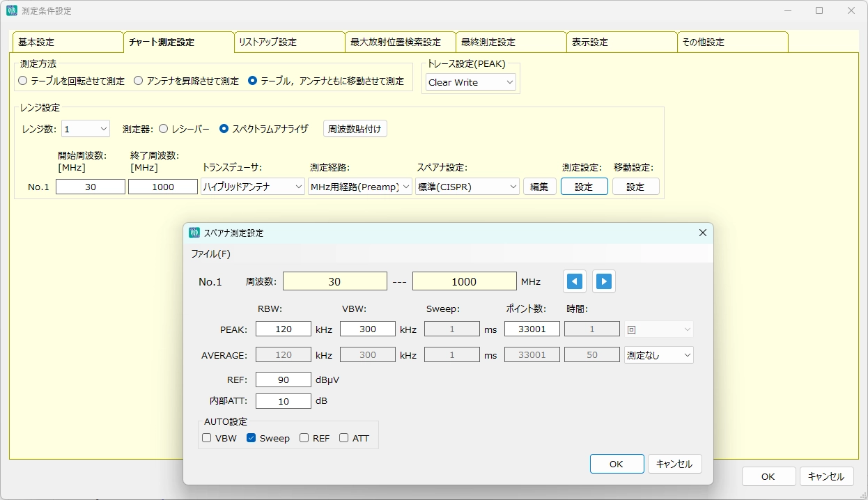Click the left arrow previous range button
Image resolution: width=868 pixels, height=500 pixels.
click(x=575, y=281)
